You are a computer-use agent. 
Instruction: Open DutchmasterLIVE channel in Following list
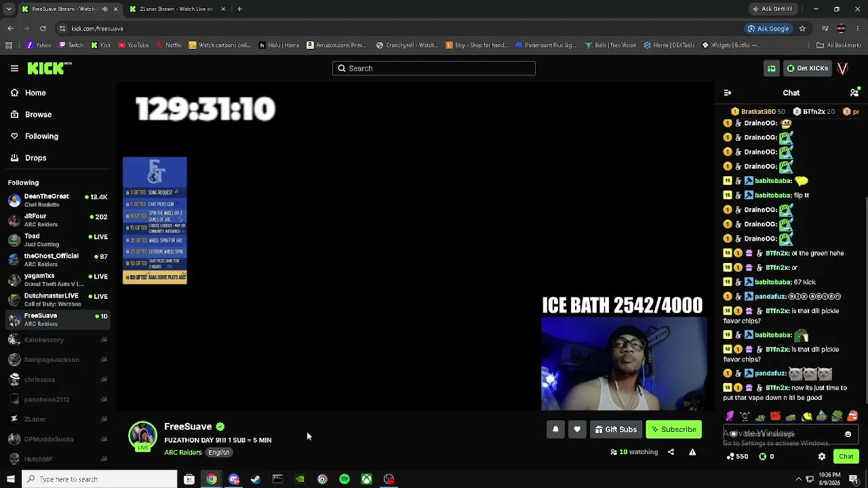click(x=58, y=300)
